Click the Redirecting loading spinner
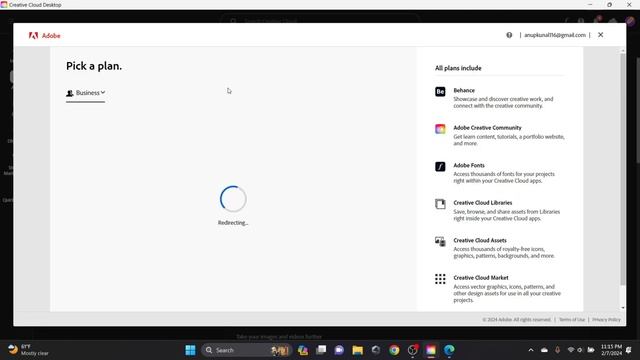Screen dimensions: 640x360 [233, 199]
